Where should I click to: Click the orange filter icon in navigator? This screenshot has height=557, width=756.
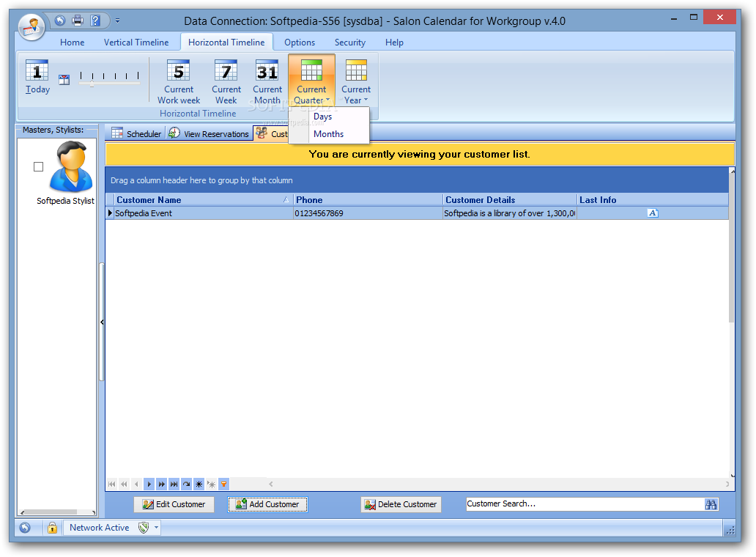(x=223, y=484)
